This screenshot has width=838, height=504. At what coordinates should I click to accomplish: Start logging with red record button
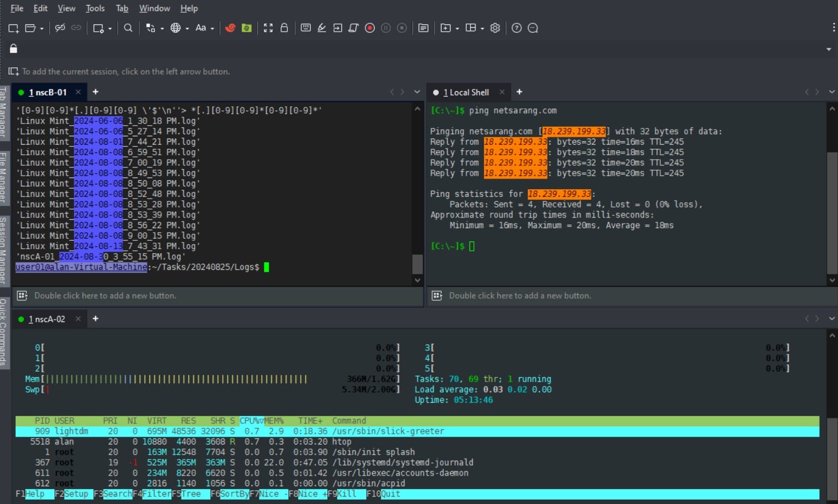370,28
